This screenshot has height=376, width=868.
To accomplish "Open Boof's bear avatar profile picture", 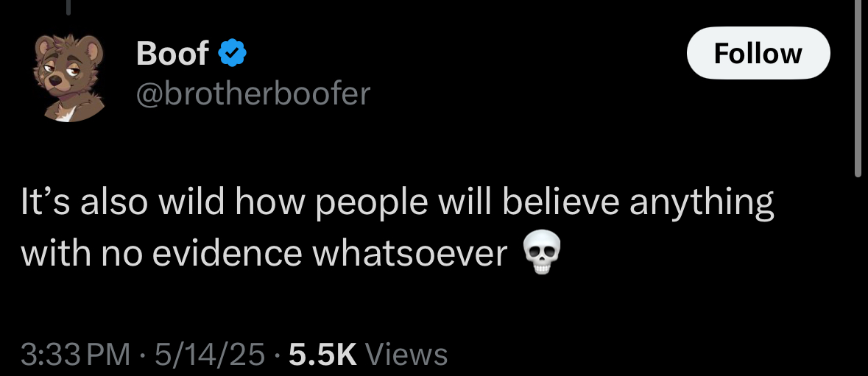I will pyautogui.click(x=68, y=77).
